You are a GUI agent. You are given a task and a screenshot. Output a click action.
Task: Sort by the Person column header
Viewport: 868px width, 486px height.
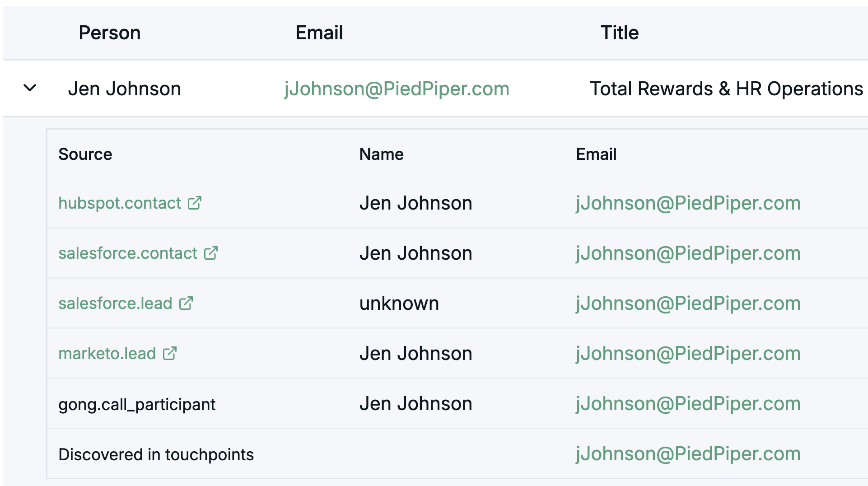click(x=110, y=33)
